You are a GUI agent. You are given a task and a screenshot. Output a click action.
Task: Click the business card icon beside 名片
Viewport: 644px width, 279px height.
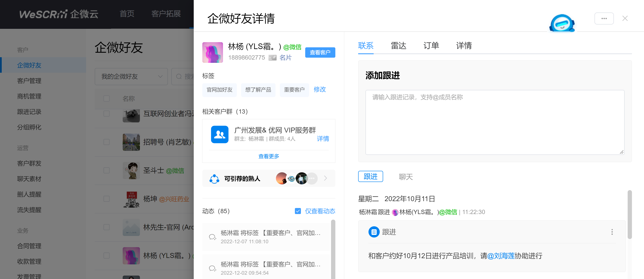point(272,58)
